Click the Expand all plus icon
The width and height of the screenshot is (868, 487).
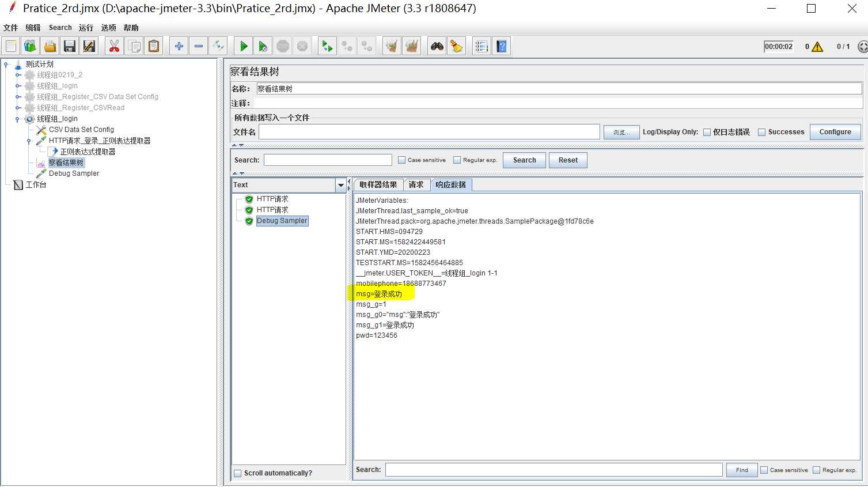[179, 46]
